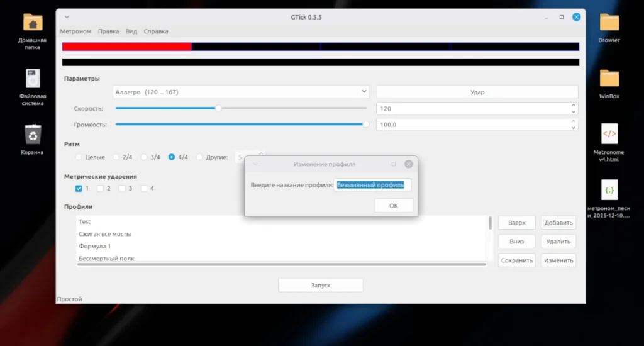Select the 4/4 rhythm option
The height and width of the screenshot is (346, 644).
(172, 157)
